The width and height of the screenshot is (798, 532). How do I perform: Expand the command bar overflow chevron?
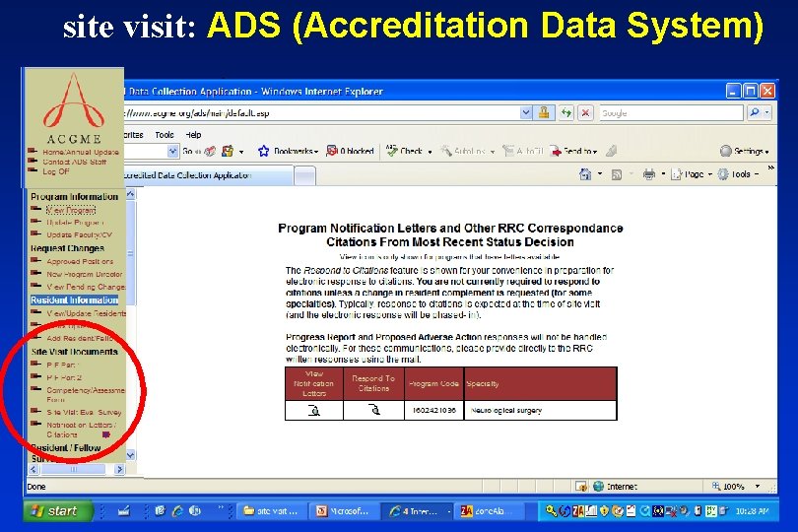[x=770, y=168]
